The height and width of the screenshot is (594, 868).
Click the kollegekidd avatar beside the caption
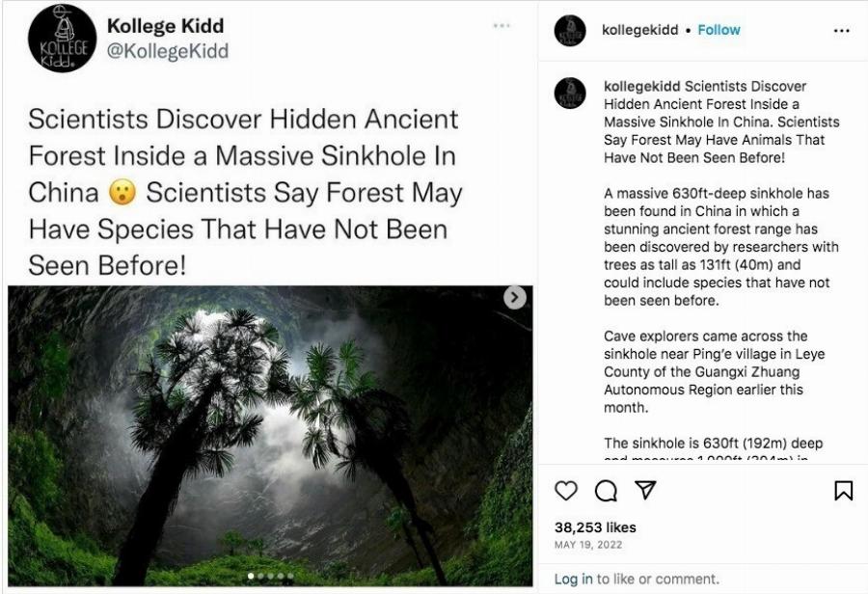point(570,94)
